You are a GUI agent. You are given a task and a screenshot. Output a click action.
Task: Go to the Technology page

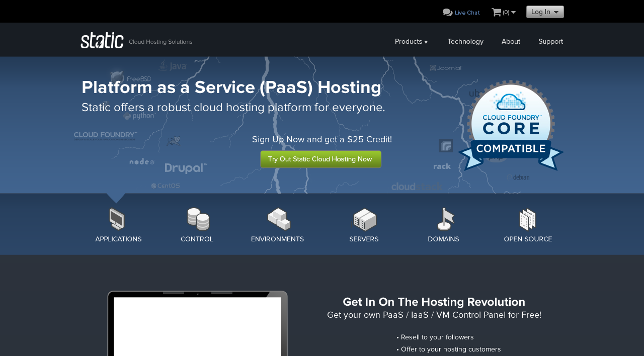(x=465, y=41)
